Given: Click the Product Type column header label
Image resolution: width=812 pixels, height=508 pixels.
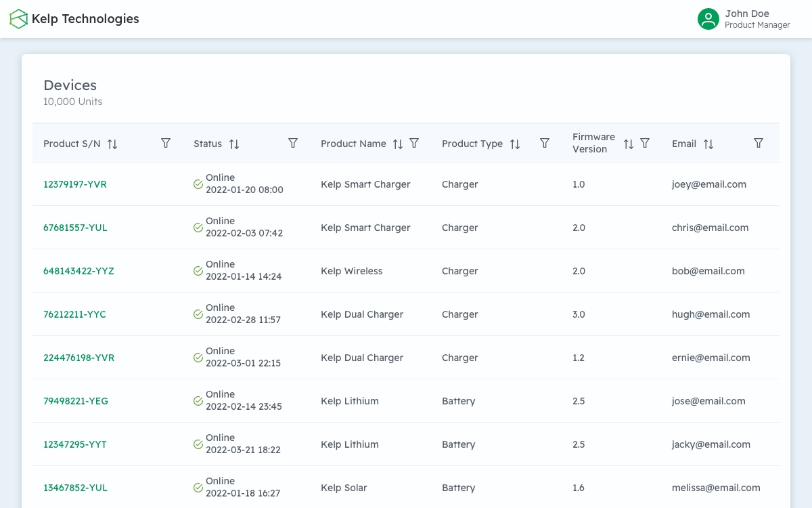Looking at the screenshot, I should coord(472,144).
